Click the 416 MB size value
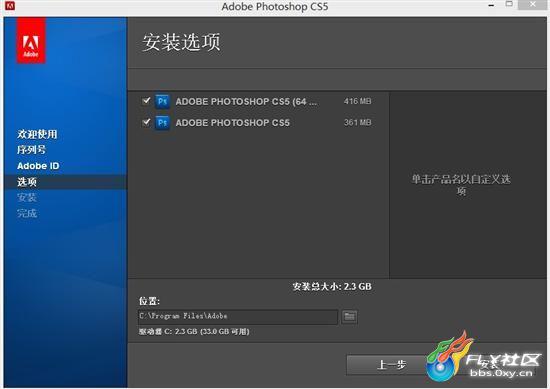This screenshot has height=389, width=550. tap(357, 101)
